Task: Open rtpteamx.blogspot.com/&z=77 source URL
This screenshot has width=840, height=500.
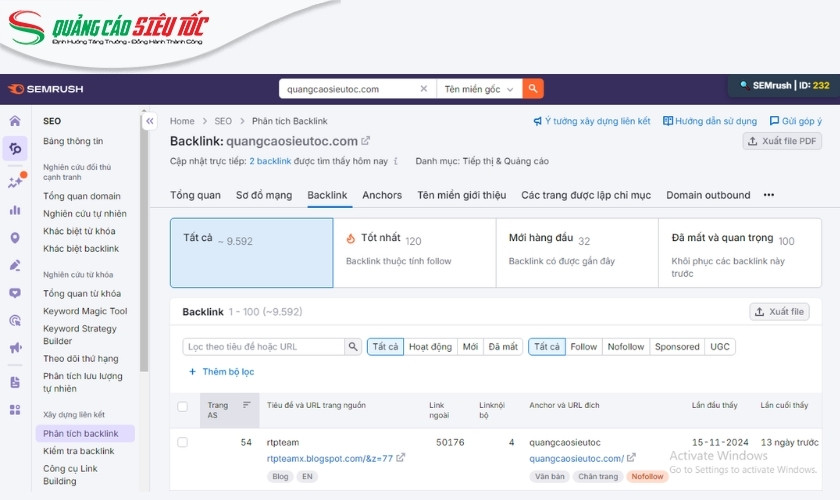Action: (x=330, y=459)
